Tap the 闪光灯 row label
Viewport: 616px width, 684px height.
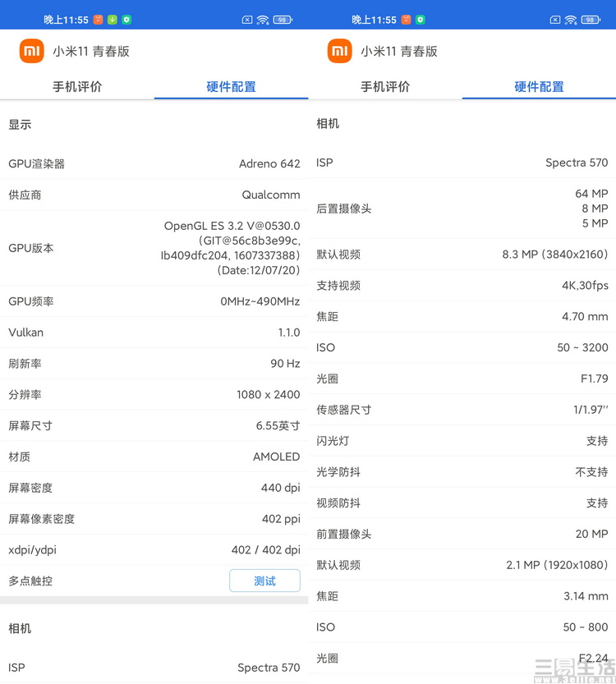(333, 441)
